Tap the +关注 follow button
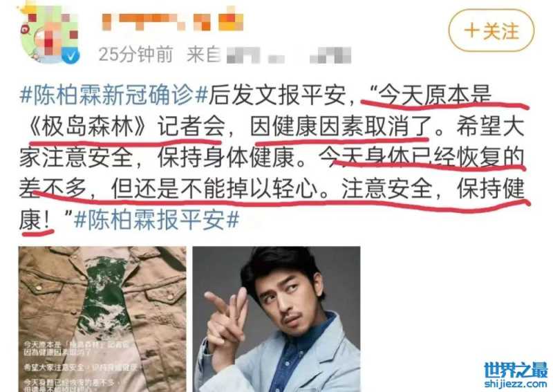This screenshot has height=392, width=553. coord(491,30)
